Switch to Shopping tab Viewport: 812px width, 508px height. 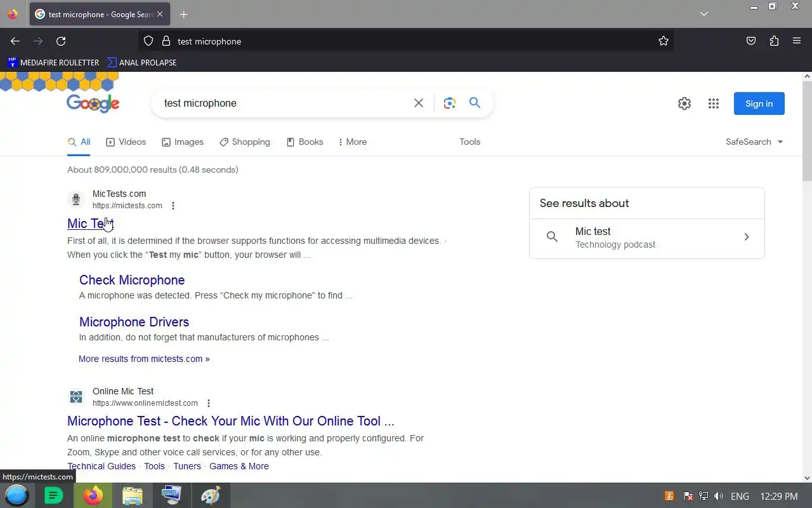click(x=245, y=142)
